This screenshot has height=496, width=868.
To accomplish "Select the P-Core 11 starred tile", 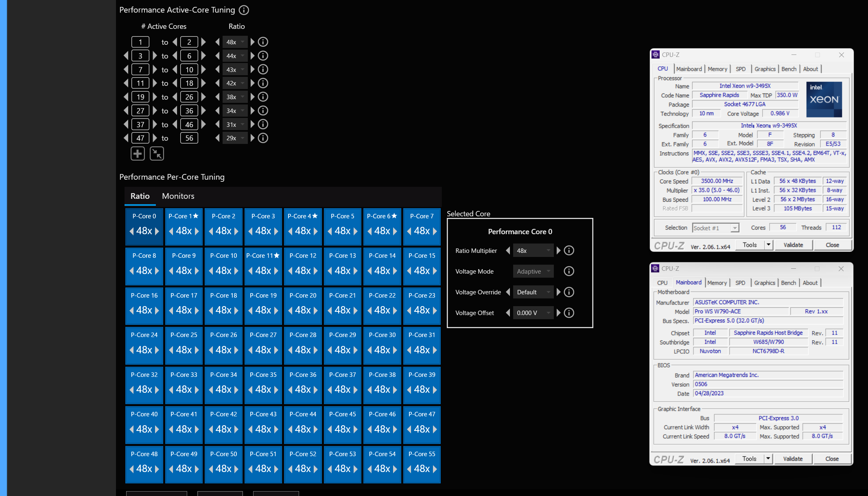I will click(263, 266).
